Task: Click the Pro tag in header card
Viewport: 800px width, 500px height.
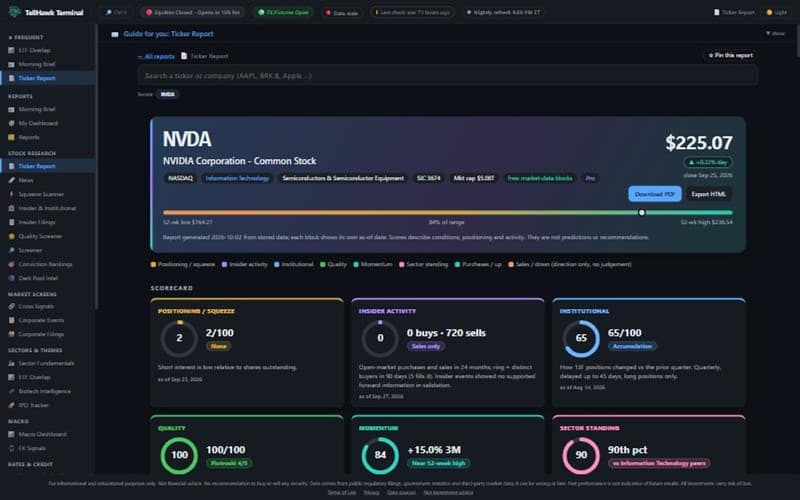Action: [x=590, y=178]
